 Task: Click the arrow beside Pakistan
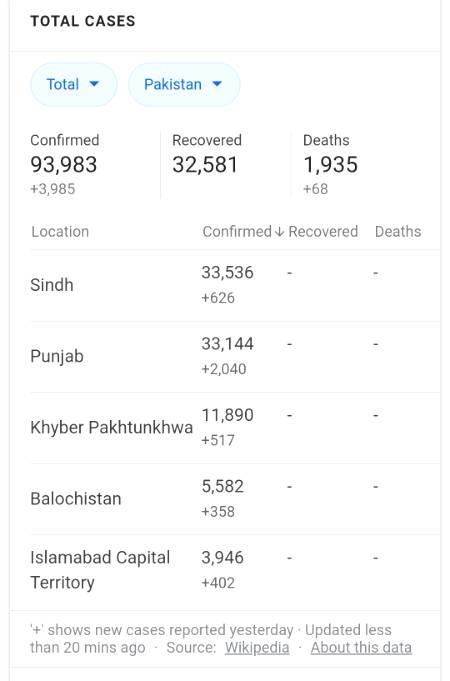217,84
